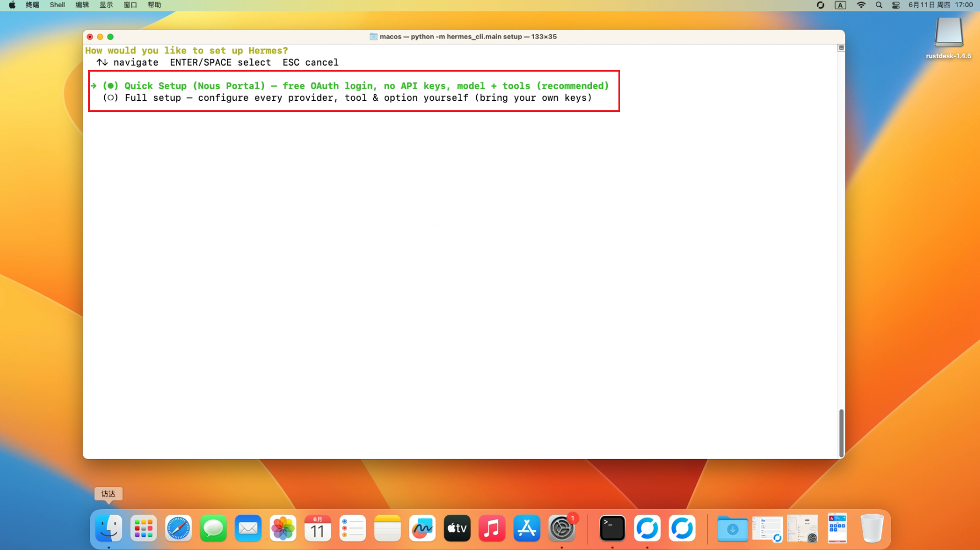The image size is (980, 550).
Task: Open Photos app in the Dock
Action: point(283,529)
